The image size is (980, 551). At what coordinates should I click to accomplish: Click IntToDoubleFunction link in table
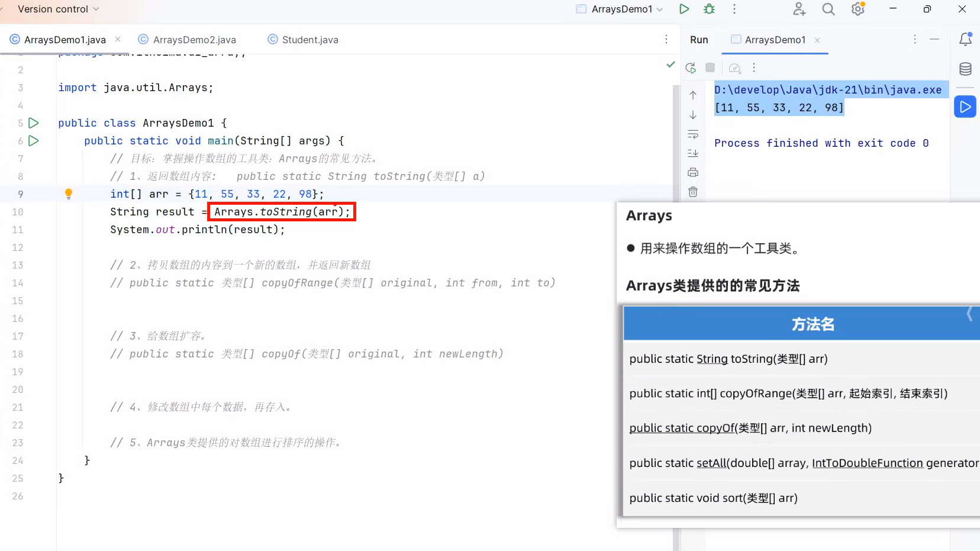click(x=867, y=463)
